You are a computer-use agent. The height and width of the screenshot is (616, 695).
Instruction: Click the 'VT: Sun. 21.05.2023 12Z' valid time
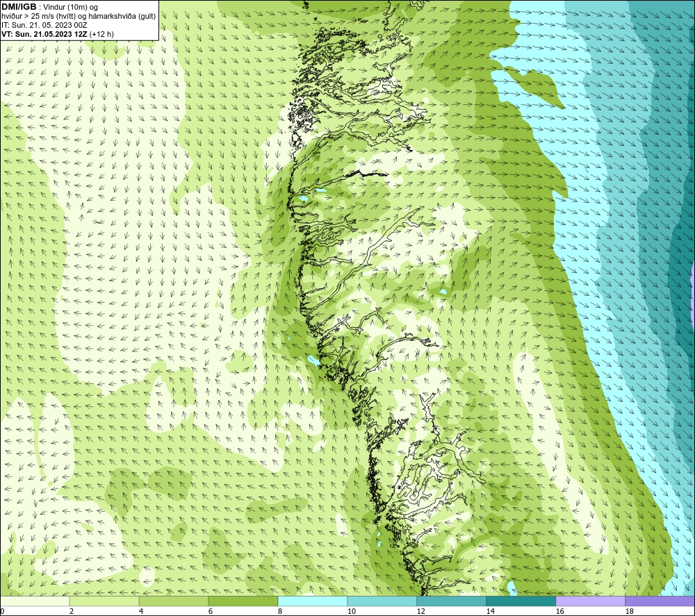(x=44, y=34)
